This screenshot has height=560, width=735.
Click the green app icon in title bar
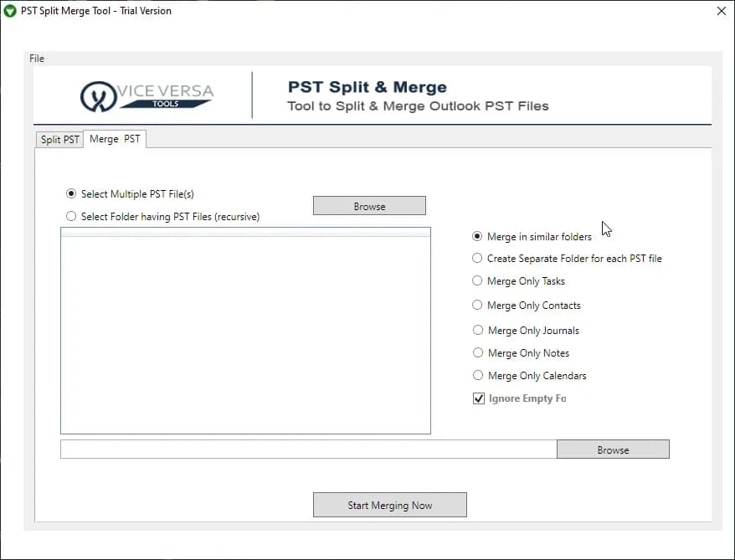pos(9,11)
